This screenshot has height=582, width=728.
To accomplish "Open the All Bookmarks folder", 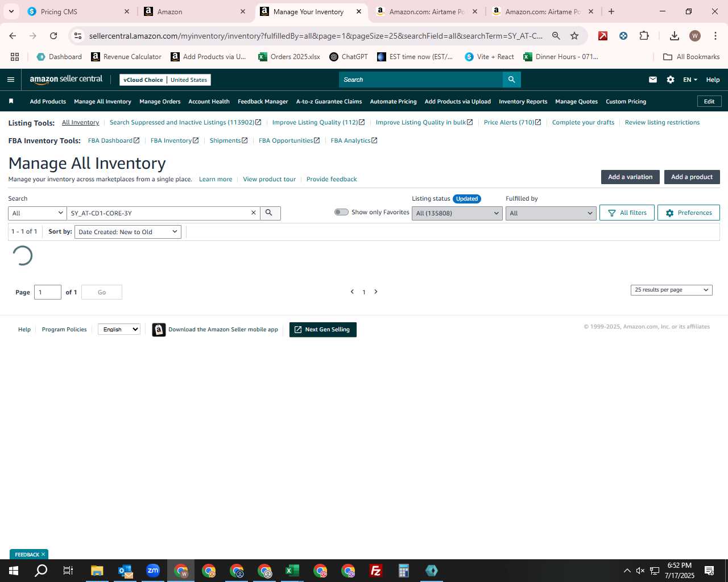I will [x=692, y=57].
